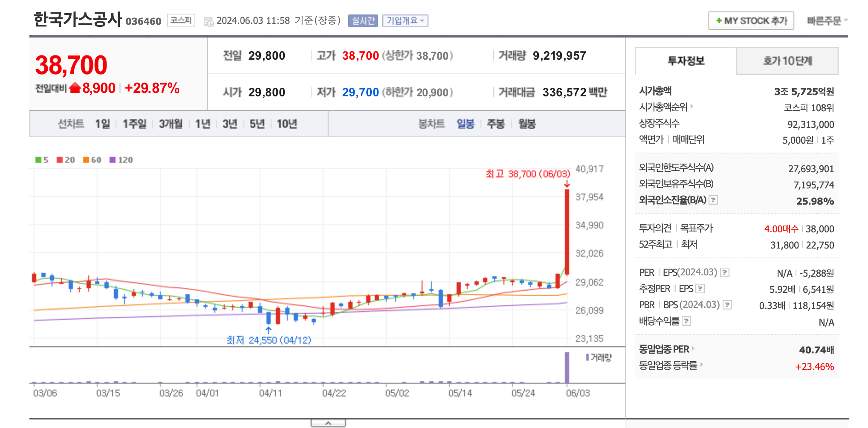Click the tall red 06/03 candlestick

567,232
